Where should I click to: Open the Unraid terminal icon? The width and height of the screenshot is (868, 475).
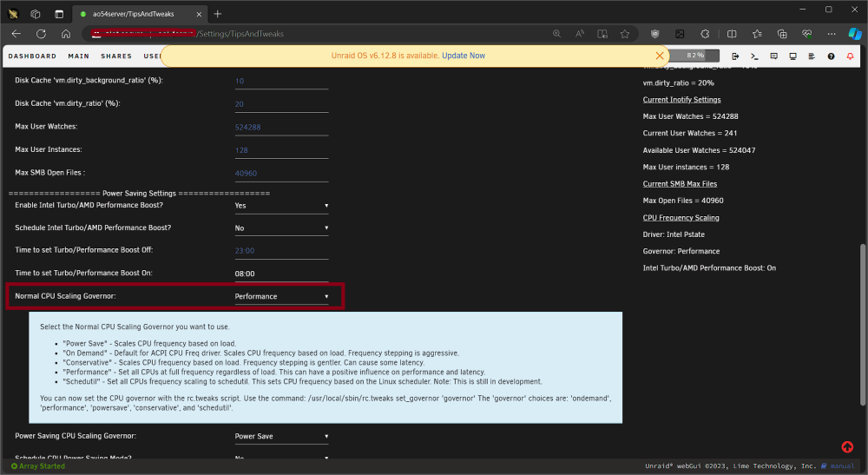(754, 56)
